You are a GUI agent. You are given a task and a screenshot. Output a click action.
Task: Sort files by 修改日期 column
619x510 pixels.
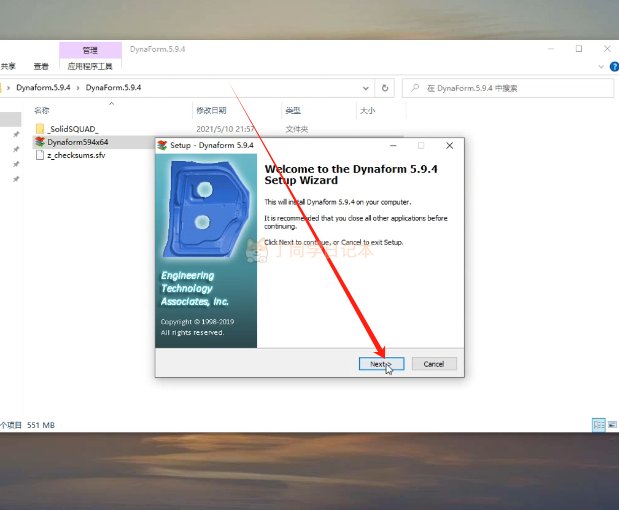tap(211, 111)
